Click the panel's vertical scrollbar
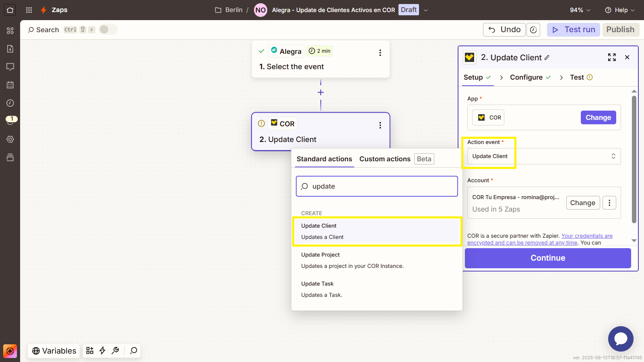 [634, 159]
